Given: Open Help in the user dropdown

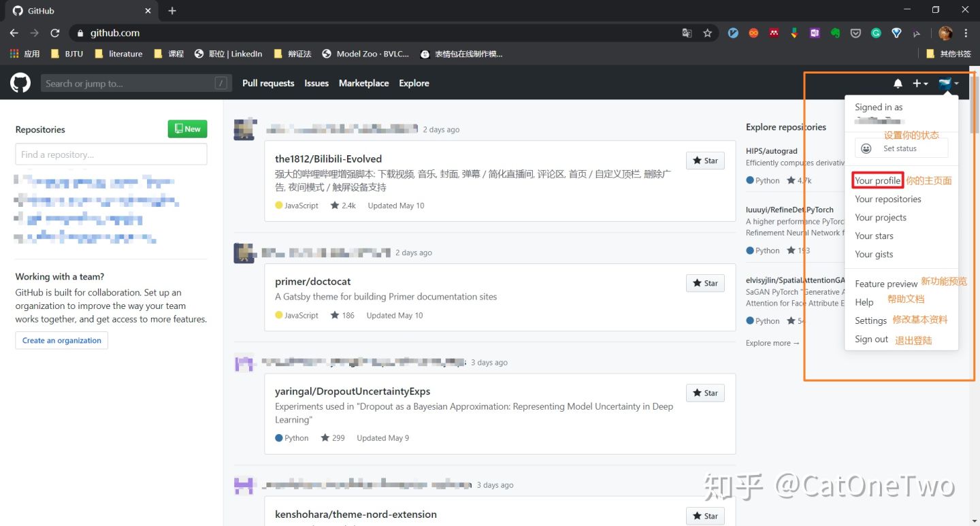Looking at the screenshot, I should (x=864, y=302).
